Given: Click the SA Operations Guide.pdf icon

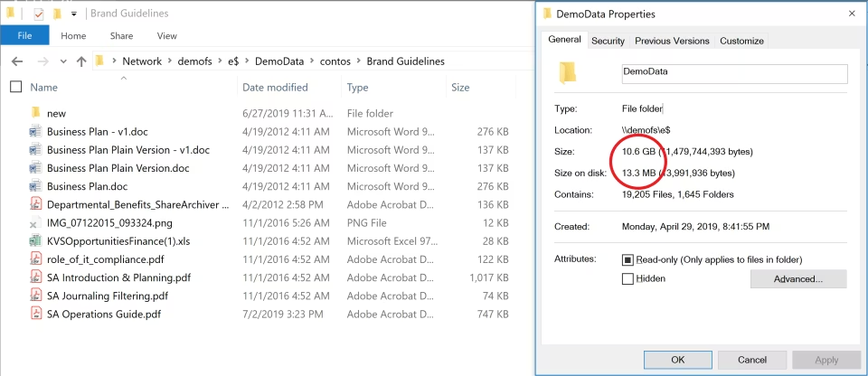Looking at the screenshot, I should tap(35, 314).
